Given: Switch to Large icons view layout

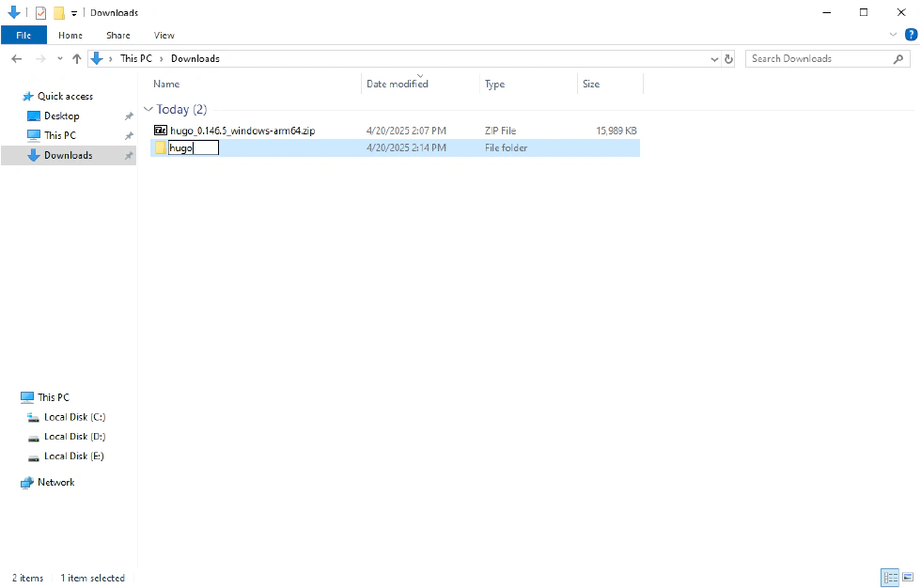Looking at the screenshot, I should [x=908, y=578].
